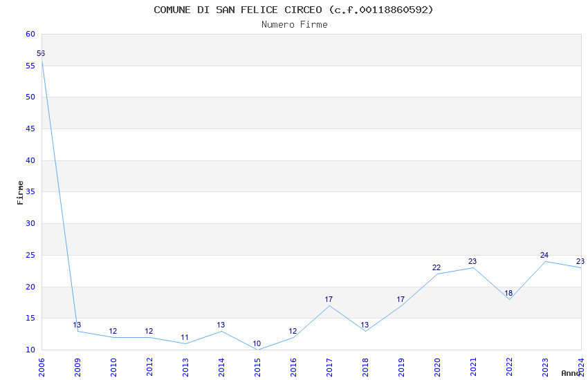
Task: Select data label 13 above year 2014
Action: pyautogui.click(x=221, y=325)
